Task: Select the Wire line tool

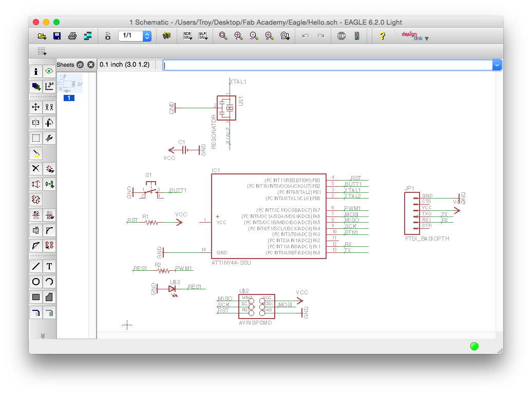Action: (x=36, y=267)
